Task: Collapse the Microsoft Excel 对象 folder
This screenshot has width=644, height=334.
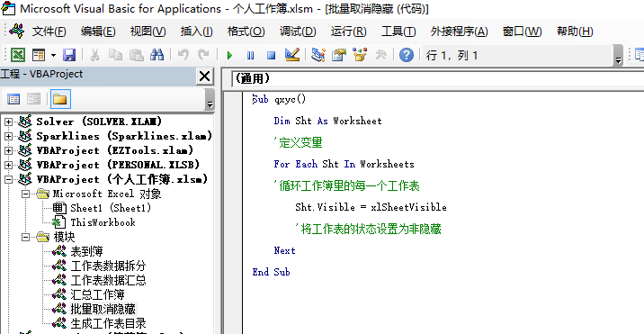Action: coord(26,194)
